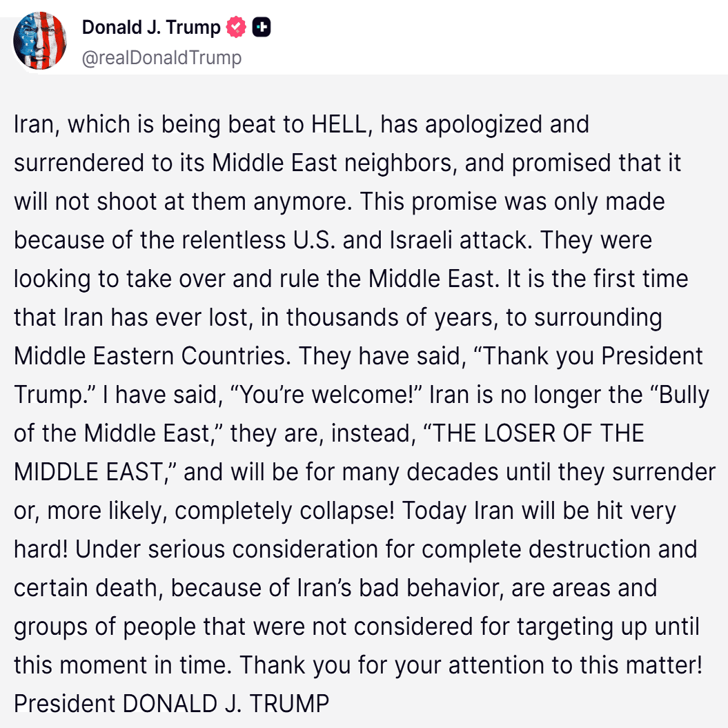Click "Thank you for your attention" sentence
Image resolution: width=728 pixels, height=728 pixels.
click(390, 665)
